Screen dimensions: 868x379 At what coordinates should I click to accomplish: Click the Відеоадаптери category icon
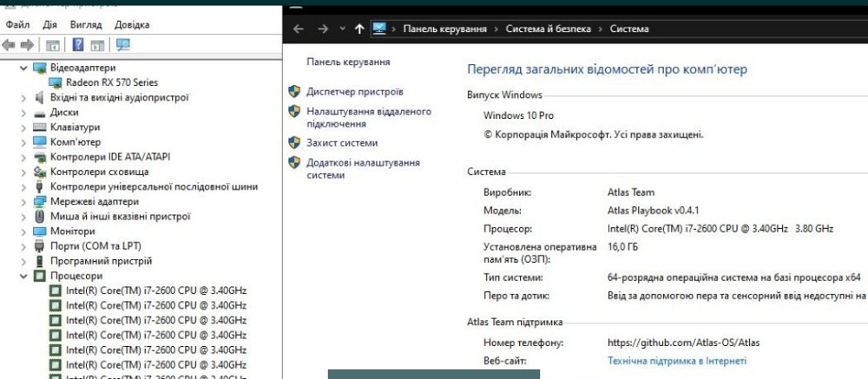pyautogui.click(x=39, y=68)
